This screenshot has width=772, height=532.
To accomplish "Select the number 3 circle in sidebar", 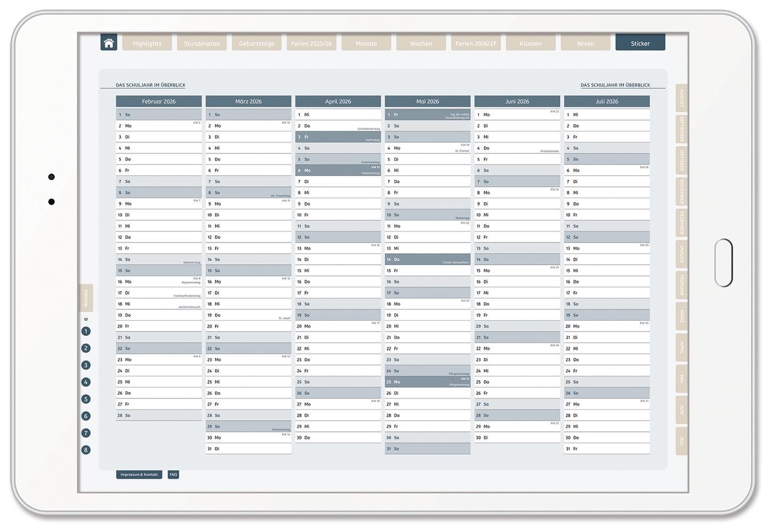I will tap(86, 365).
